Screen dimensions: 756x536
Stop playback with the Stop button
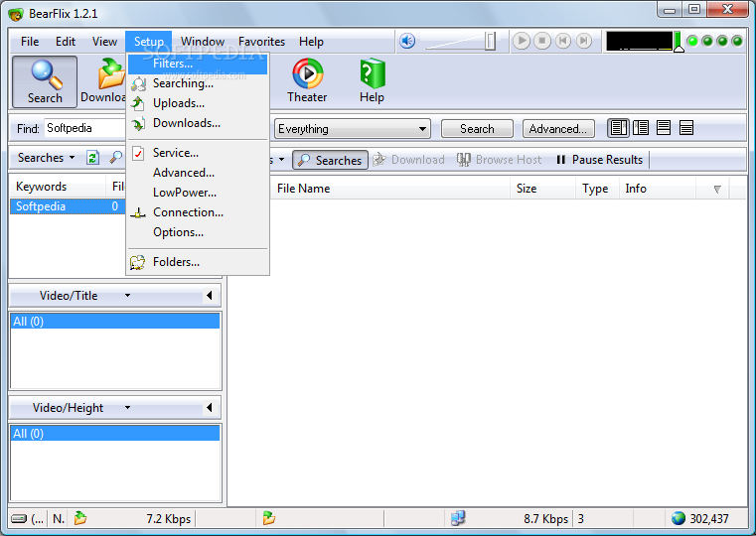[542, 41]
